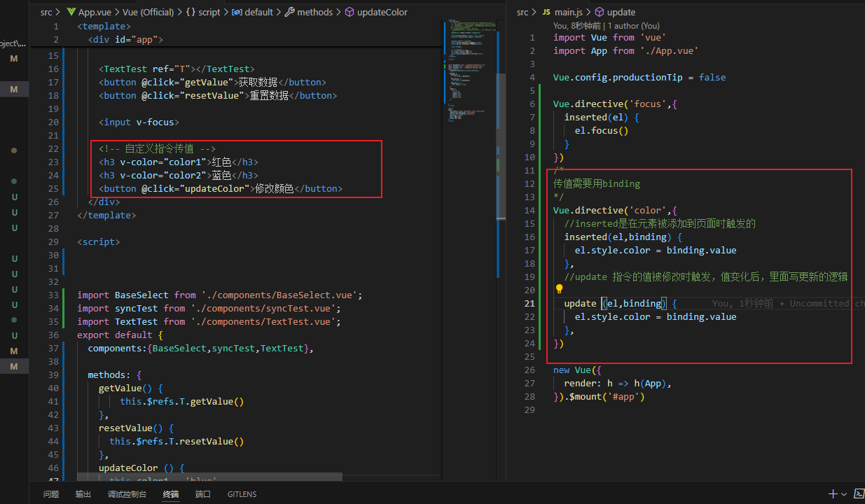Open the update breadcrumb in main.js editor
Image resolution: width=865 pixels, height=504 pixels.
coord(621,12)
